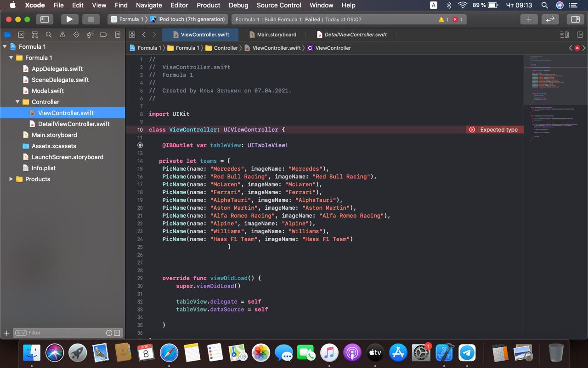Select AppDelegate.swift in navigator
The image size is (588, 368).
[x=57, y=69]
